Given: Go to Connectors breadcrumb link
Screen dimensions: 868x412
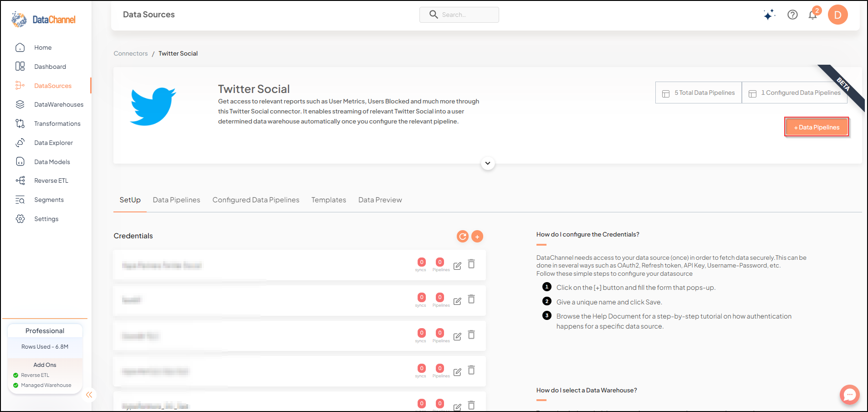Looking at the screenshot, I should (x=131, y=53).
